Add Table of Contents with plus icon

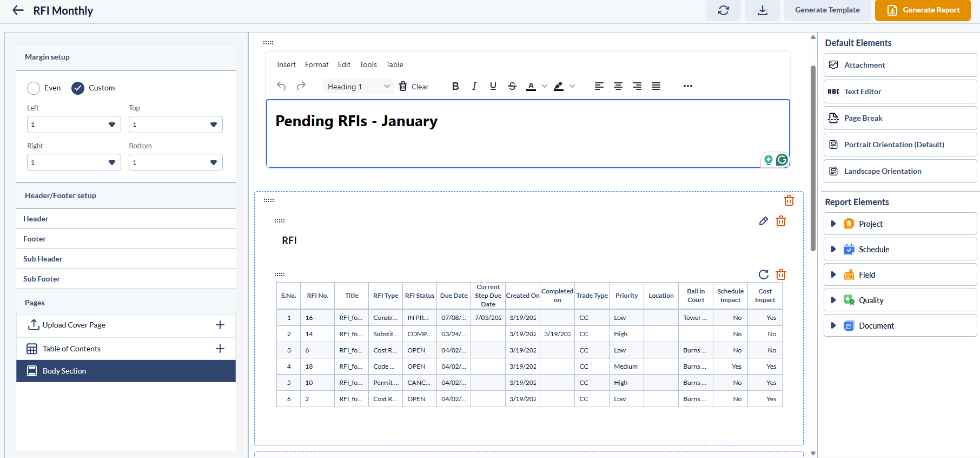220,349
